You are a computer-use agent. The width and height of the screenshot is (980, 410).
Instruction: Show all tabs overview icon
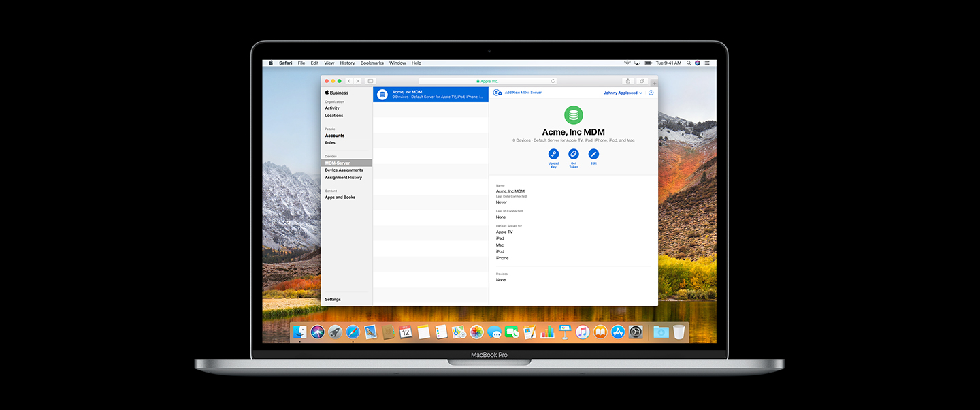pyautogui.click(x=642, y=81)
